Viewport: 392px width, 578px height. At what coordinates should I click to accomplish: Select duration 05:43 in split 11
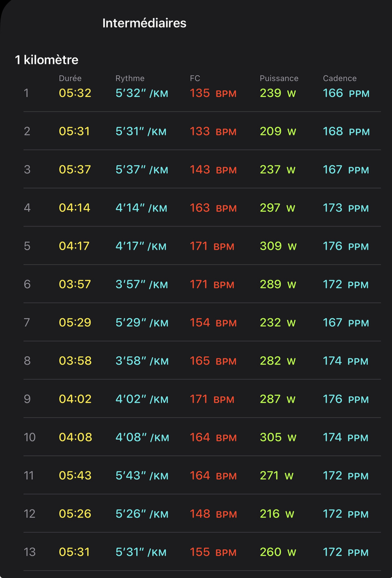coord(75,475)
